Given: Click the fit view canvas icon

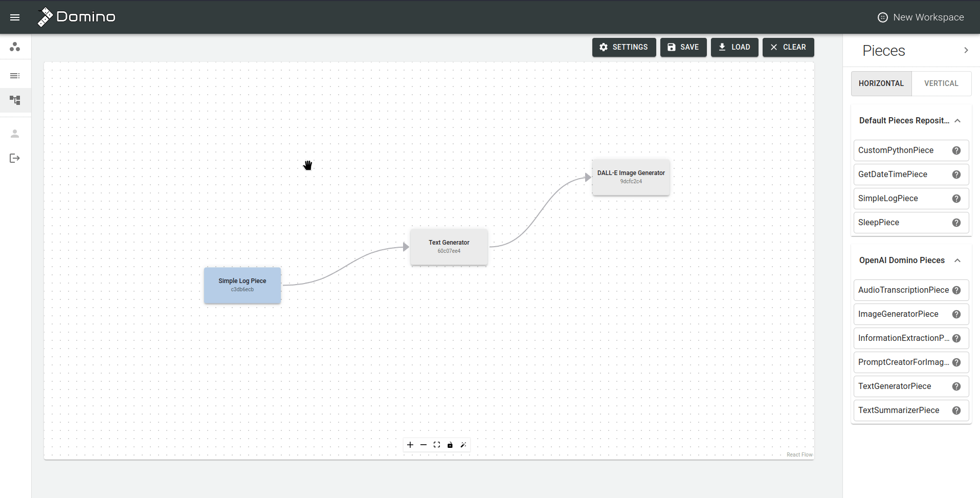Looking at the screenshot, I should [x=437, y=445].
